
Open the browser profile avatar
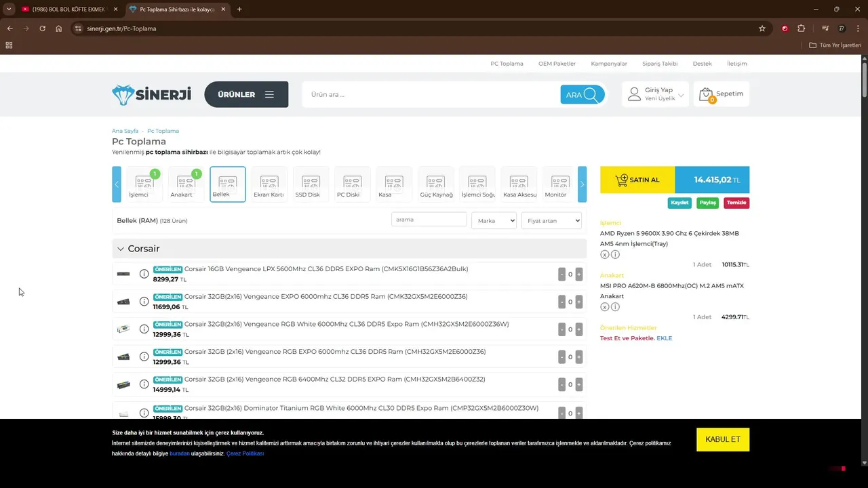(x=842, y=28)
